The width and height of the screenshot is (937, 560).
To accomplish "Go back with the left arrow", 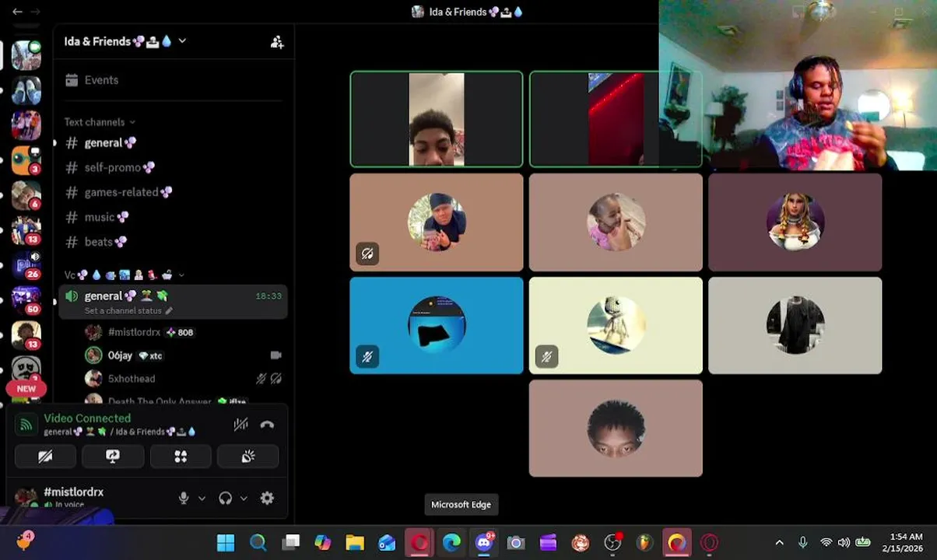I will [x=17, y=12].
